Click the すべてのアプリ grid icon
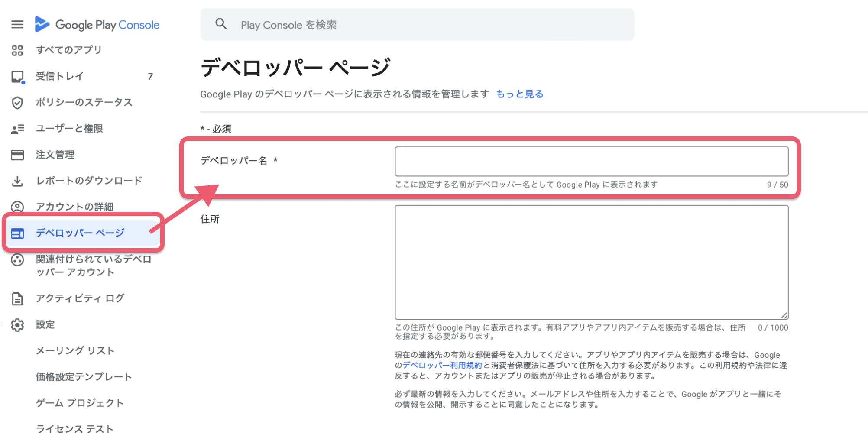 point(17,51)
